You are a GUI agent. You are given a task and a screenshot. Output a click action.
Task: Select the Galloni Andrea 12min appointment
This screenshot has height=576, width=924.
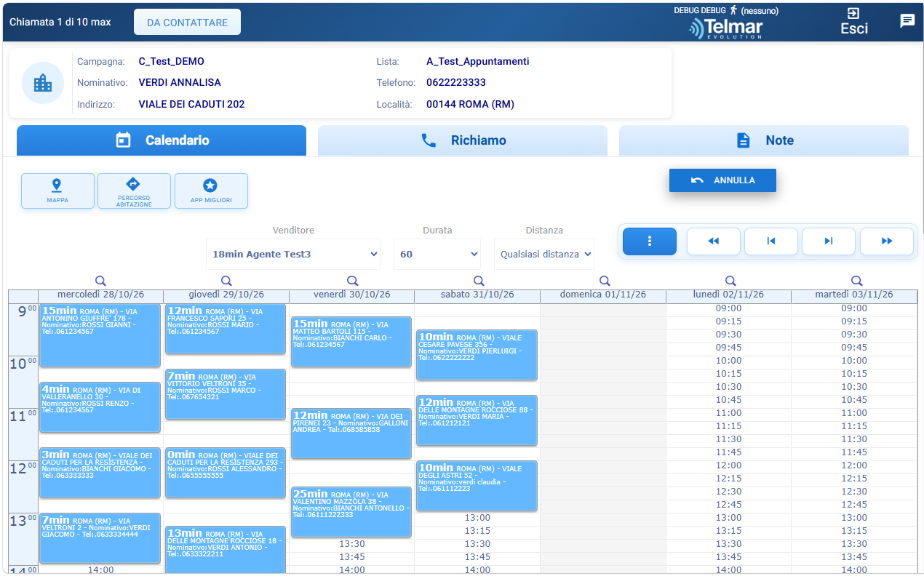pyautogui.click(x=351, y=433)
